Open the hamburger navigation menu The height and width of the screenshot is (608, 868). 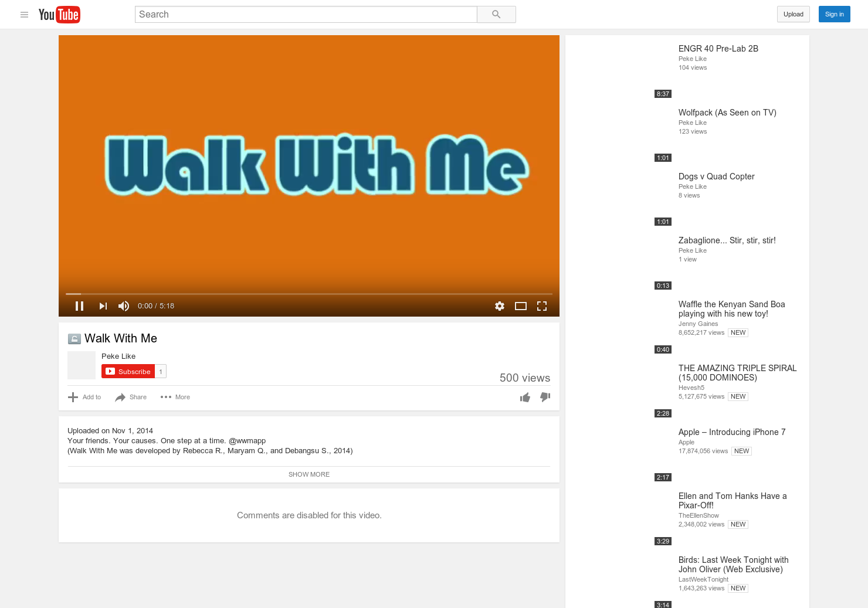click(24, 15)
